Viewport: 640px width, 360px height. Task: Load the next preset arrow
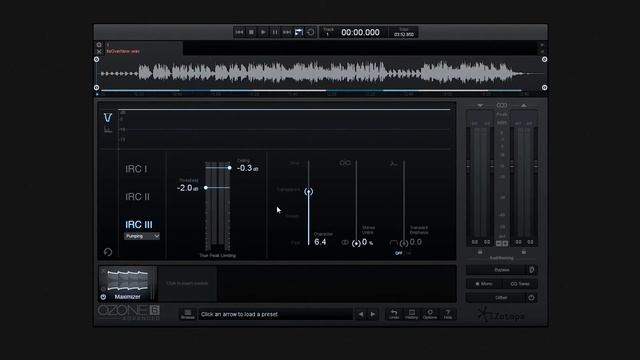click(x=373, y=314)
